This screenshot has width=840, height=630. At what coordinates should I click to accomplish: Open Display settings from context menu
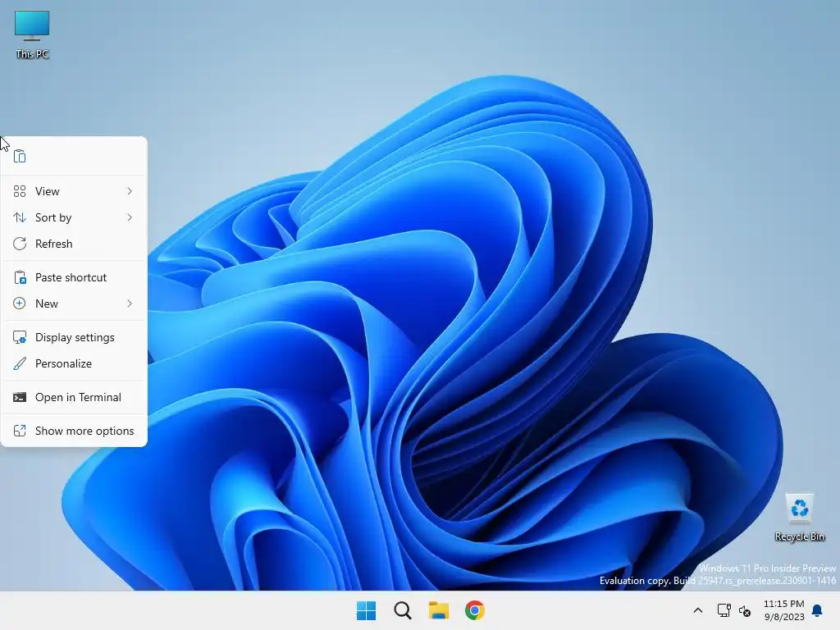point(74,337)
